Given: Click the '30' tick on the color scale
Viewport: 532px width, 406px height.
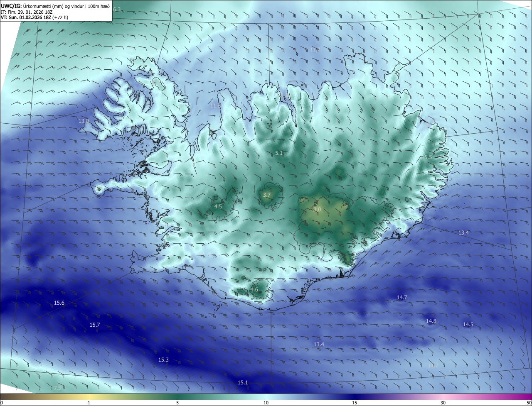Looking at the screenshot, I should click(x=443, y=403).
